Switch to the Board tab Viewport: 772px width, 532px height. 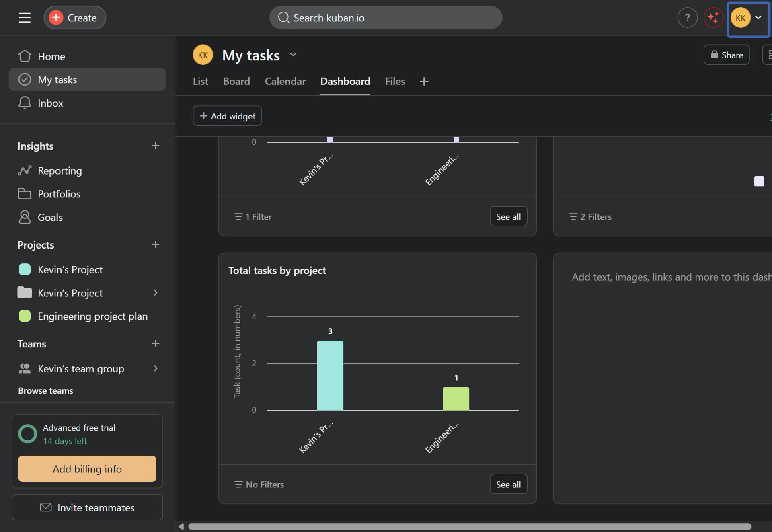pyautogui.click(x=236, y=82)
